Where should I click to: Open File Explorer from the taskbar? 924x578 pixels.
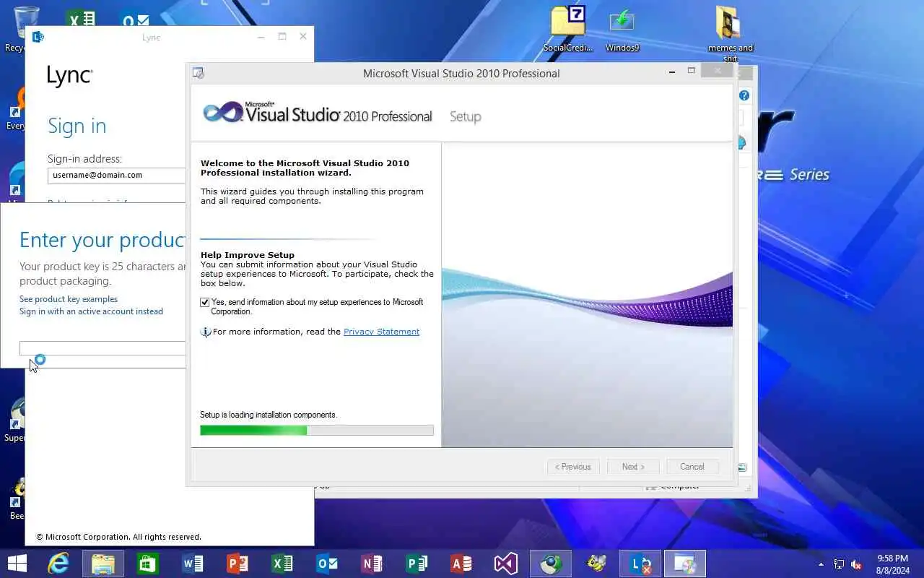click(103, 564)
